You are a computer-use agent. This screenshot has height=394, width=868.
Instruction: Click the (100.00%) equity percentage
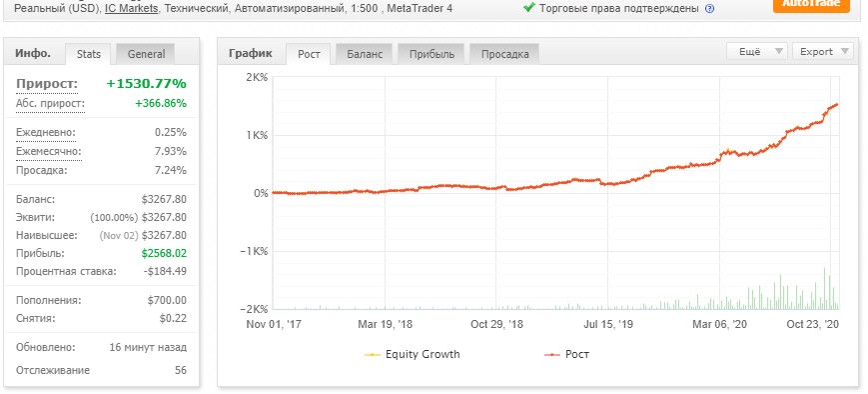(x=114, y=217)
